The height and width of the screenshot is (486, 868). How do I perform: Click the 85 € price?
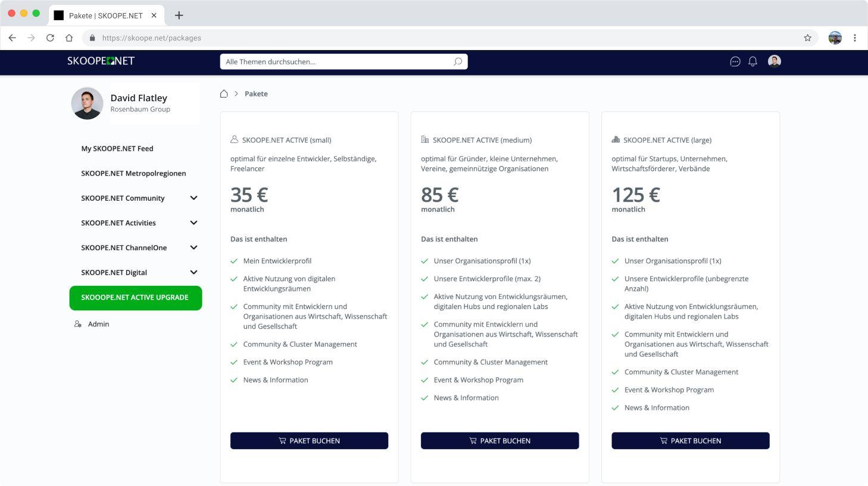click(x=440, y=195)
